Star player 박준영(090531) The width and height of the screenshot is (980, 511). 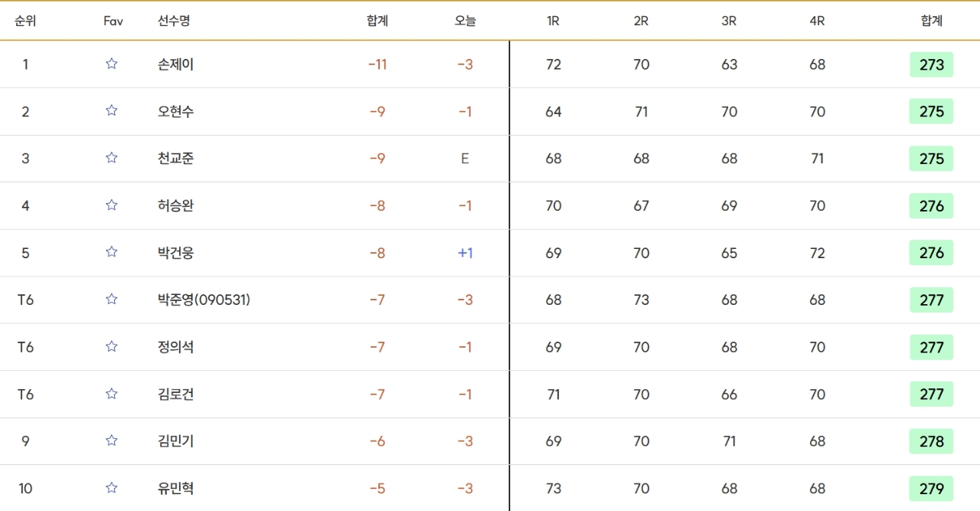tap(112, 300)
